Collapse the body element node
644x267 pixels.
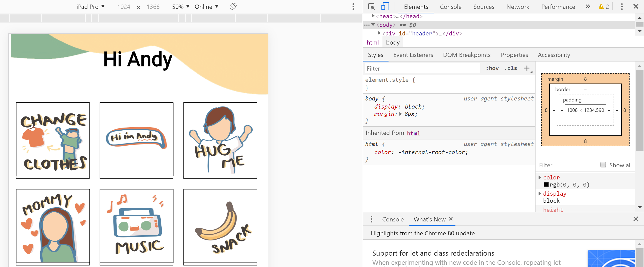pyautogui.click(x=373, y=25)
